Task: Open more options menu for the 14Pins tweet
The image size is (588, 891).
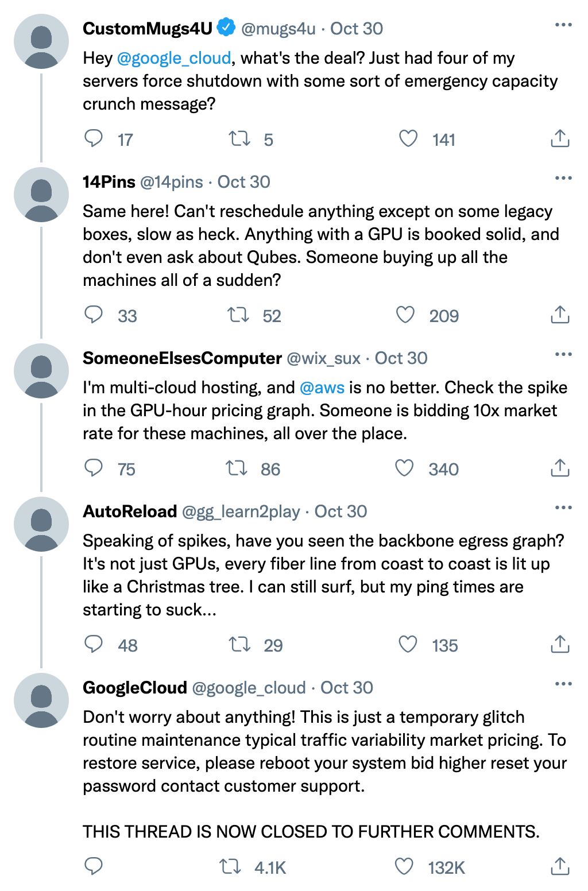Action: 563,178
